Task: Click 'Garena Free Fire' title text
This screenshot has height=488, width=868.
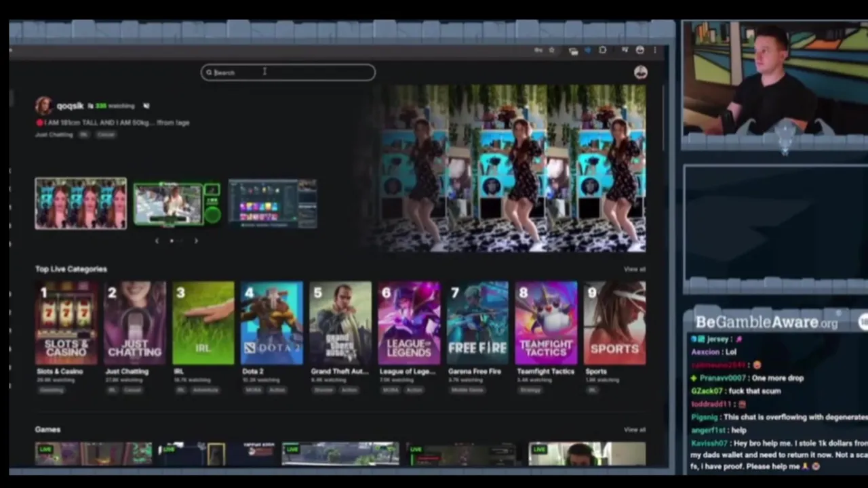Action: [x=474, y=371]
